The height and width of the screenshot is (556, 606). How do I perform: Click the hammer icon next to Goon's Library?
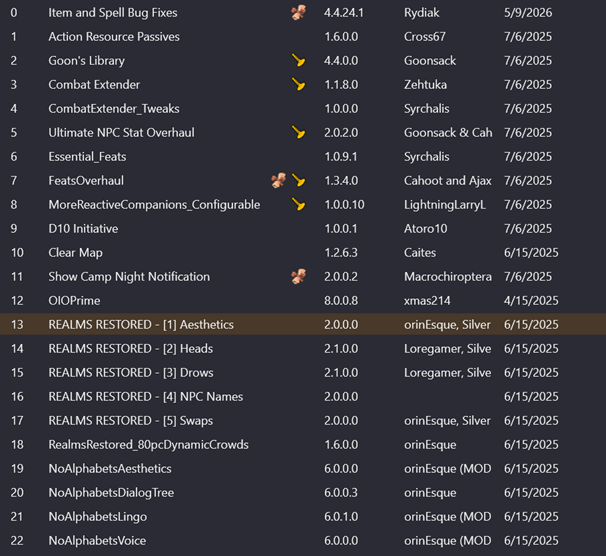click(x=298, y=60)
